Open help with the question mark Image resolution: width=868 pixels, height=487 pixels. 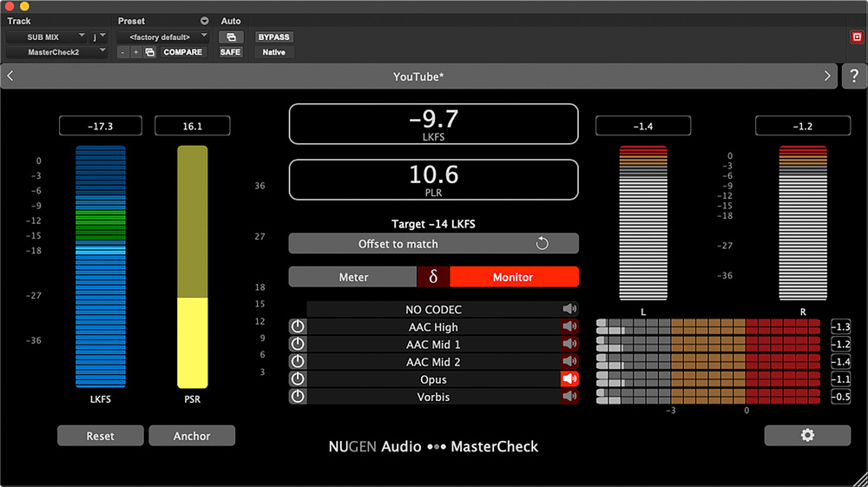pyautogui.click(x=854, y=76)
